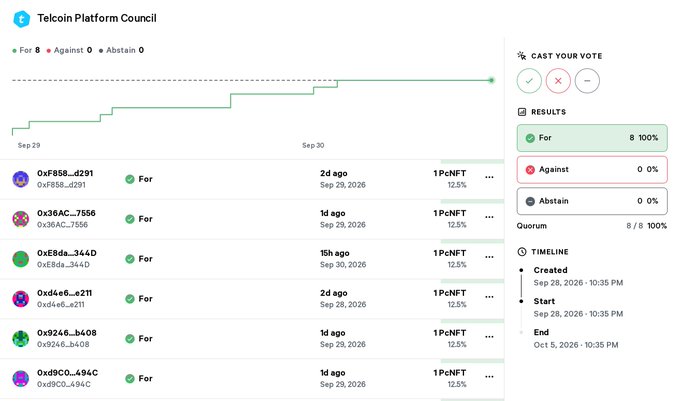Screen dimensions: 680x401
Task: Open avatar of voter 0xE8da...344D
Action: 20,259
